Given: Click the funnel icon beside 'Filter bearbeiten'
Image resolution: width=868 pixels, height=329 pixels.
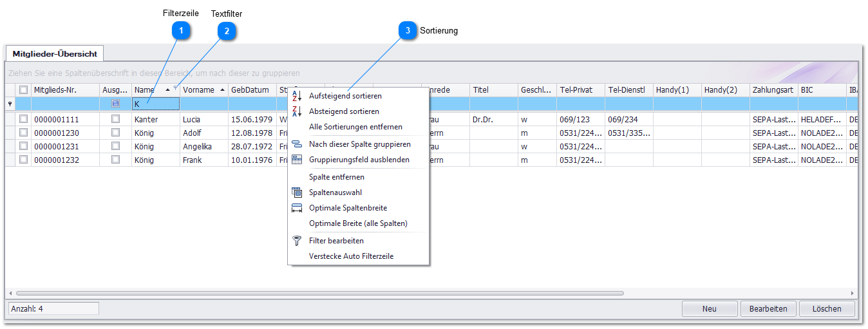Looking at the screenshot, I should [297, 241].
